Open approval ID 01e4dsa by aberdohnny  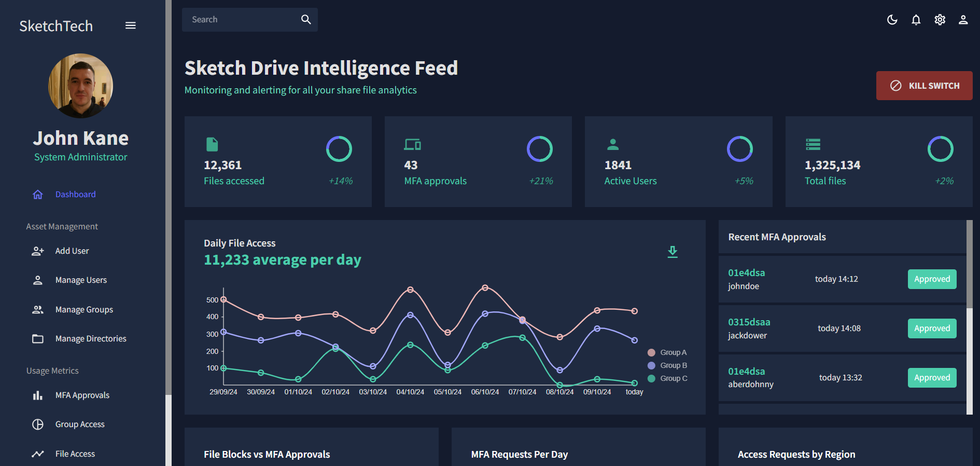pyautogui.click(x=747, y=372)
